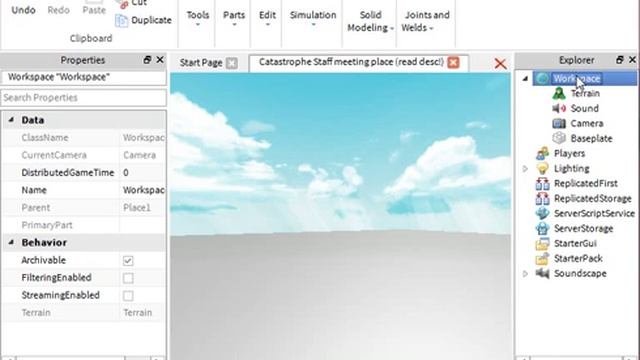Viewport: 640px width, 360px height.
Task: Click the ServerStorage icon
Action: click(542, 229)
